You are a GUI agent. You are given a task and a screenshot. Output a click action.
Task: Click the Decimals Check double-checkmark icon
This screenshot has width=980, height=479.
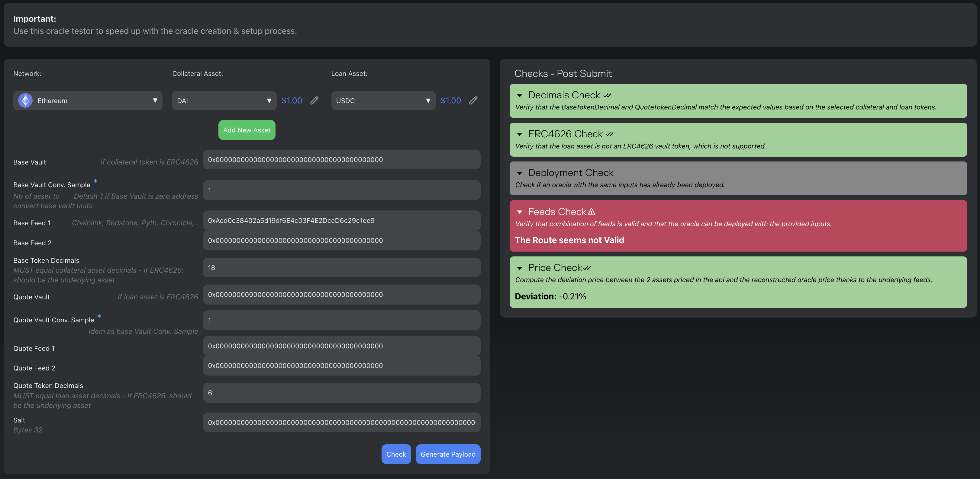607,95
